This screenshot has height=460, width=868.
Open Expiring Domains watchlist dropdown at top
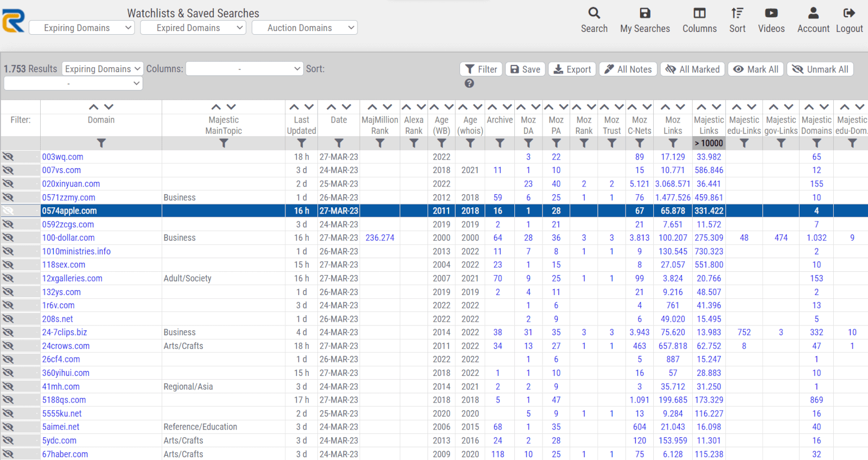tap(82, 28)
